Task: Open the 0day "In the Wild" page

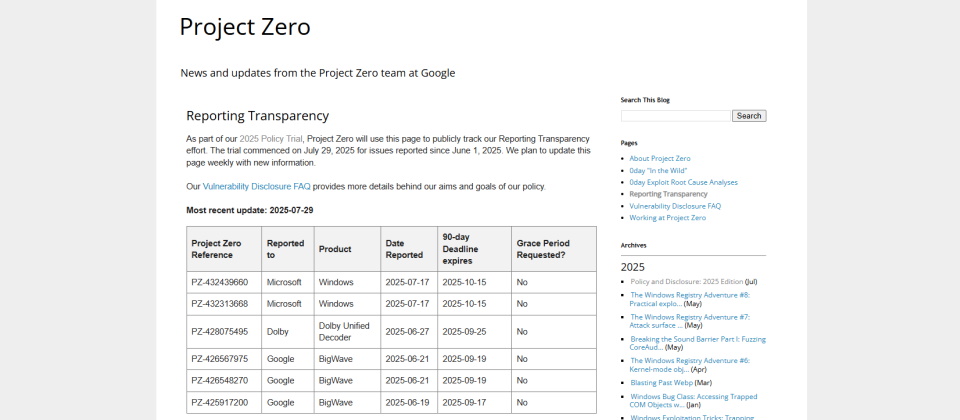Action: pos(658,170)
